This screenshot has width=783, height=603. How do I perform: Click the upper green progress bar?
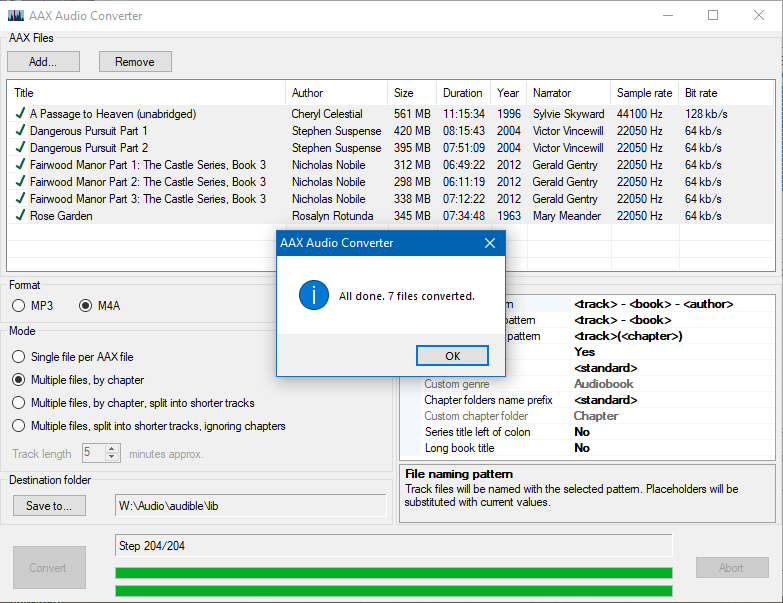(x=393, y=573)
